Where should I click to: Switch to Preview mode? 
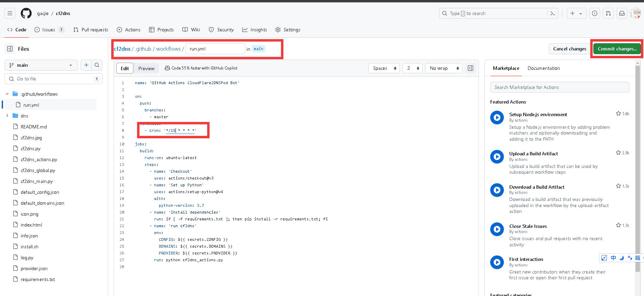146,68
